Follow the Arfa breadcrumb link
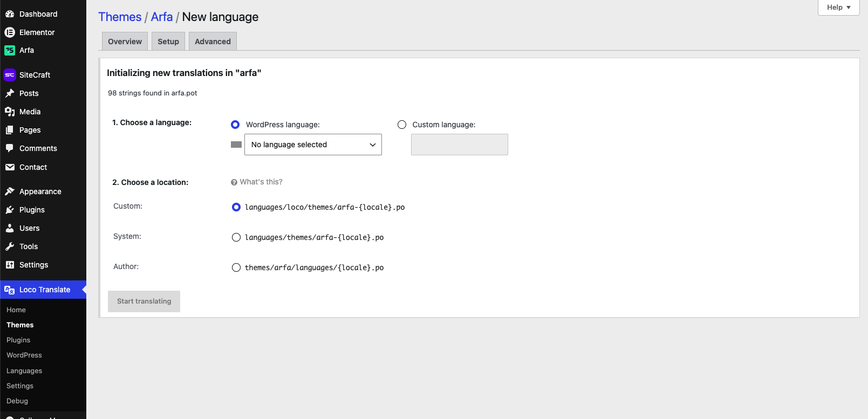The height and width of the screenshot is (419, 868). coord(162,17)
